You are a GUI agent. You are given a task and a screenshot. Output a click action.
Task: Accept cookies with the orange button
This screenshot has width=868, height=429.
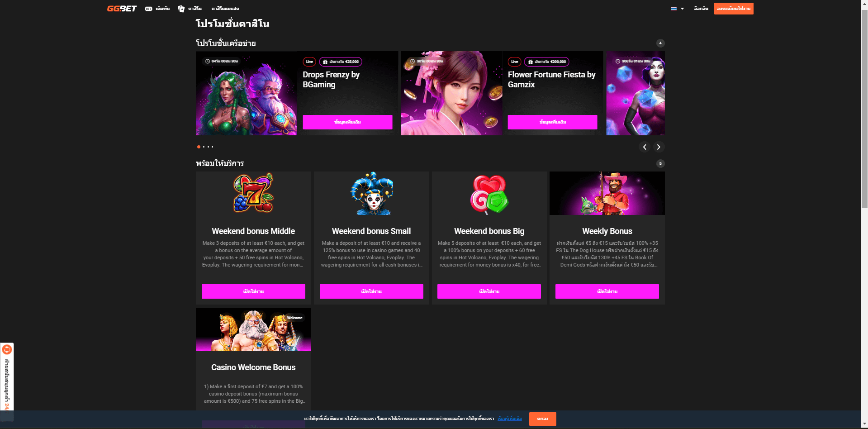click(543, 419)
